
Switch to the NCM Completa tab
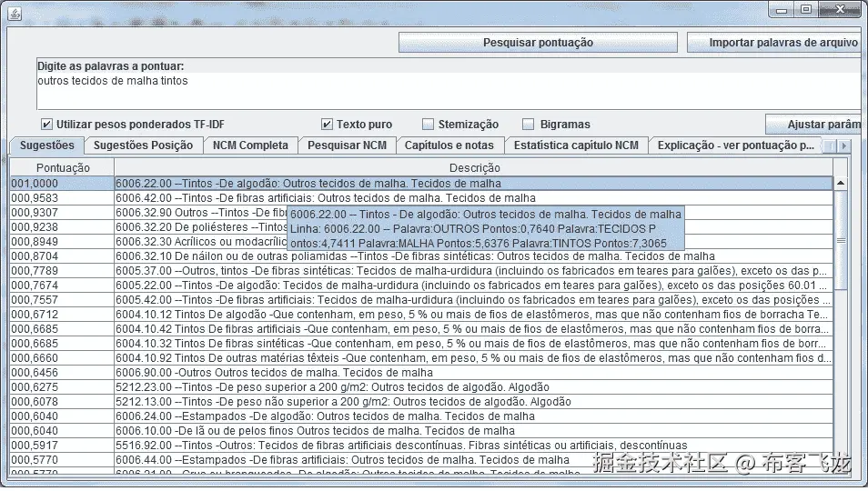250,145
